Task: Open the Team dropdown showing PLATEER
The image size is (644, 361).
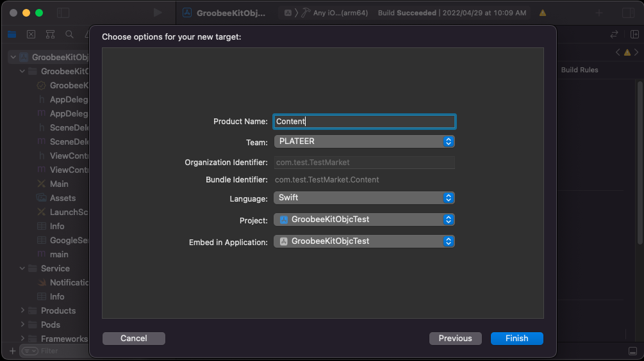Action: pos(365,141)
